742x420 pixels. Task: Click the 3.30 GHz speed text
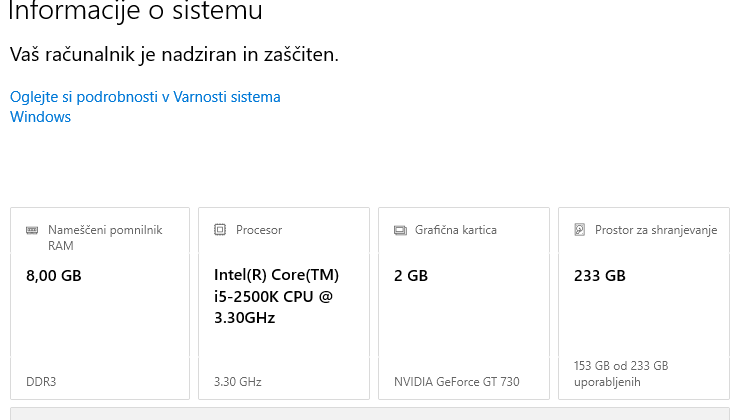click(x=238, y=382)
